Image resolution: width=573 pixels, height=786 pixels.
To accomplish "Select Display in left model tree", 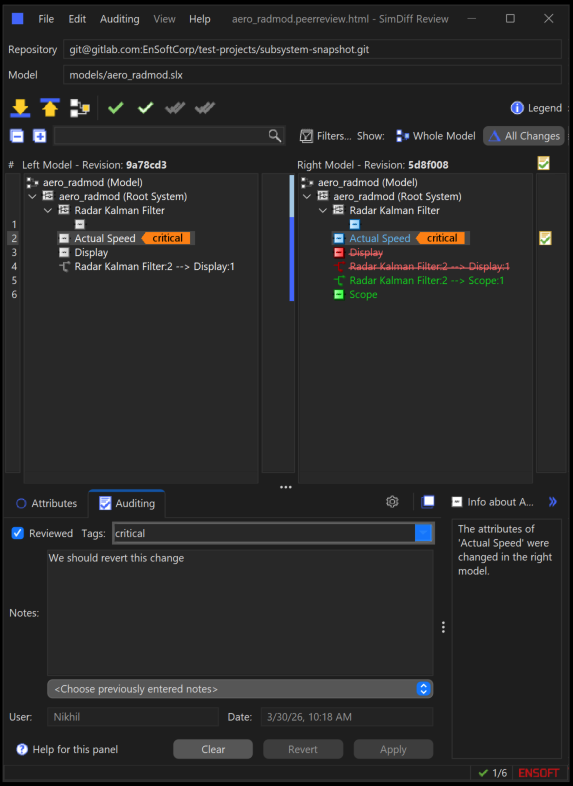I will [x=91, y=252].
